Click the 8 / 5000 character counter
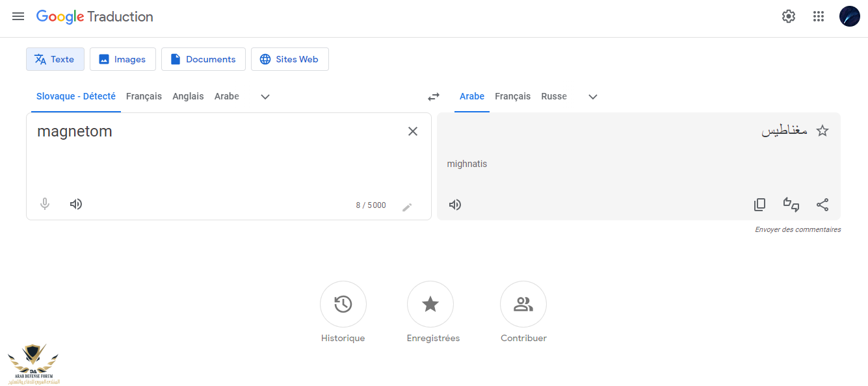The width and height of the screenshot is (868, 386). coord(371,205)
